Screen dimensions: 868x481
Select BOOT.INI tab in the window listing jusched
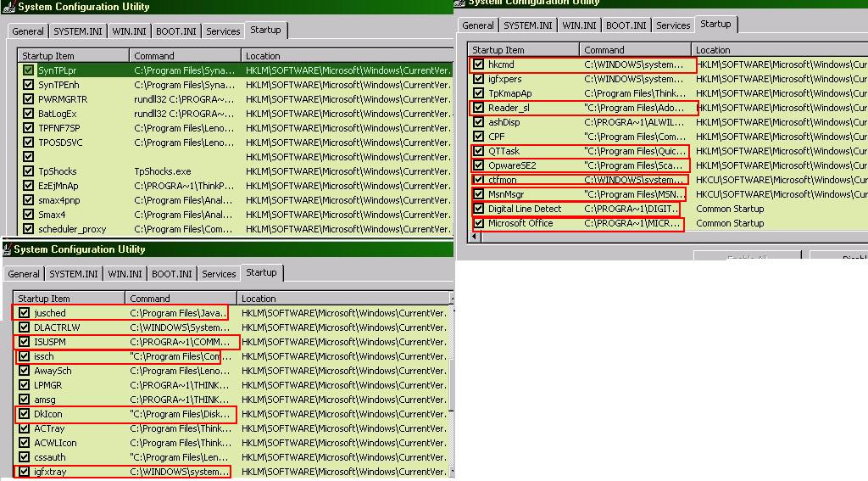coord(171,274)
